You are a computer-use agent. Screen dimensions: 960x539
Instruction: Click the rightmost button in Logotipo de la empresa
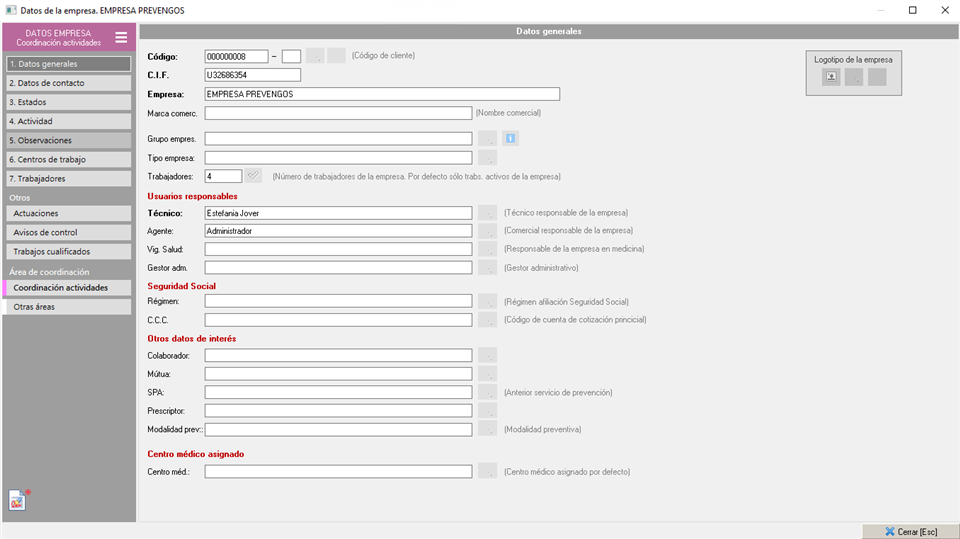click(877, 78)
